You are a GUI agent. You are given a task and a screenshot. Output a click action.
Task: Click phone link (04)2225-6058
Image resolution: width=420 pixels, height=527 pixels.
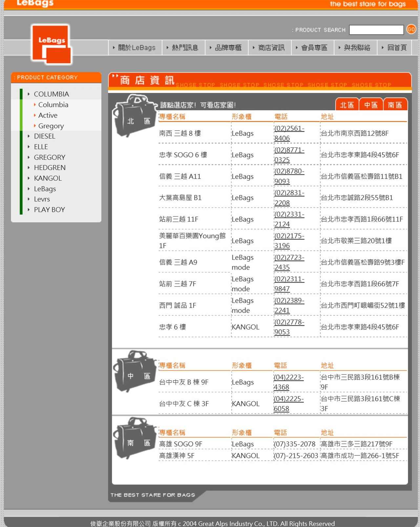click(x=289, y=404)
